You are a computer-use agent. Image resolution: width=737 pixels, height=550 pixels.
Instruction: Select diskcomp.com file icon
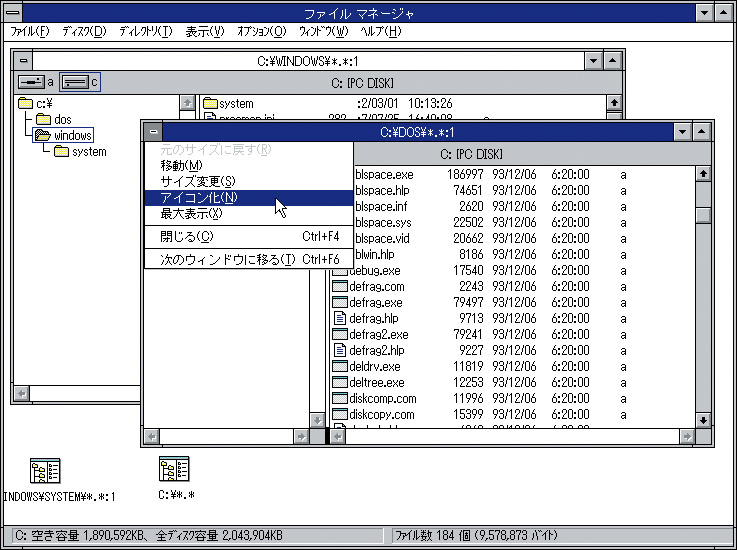(339, 398)
